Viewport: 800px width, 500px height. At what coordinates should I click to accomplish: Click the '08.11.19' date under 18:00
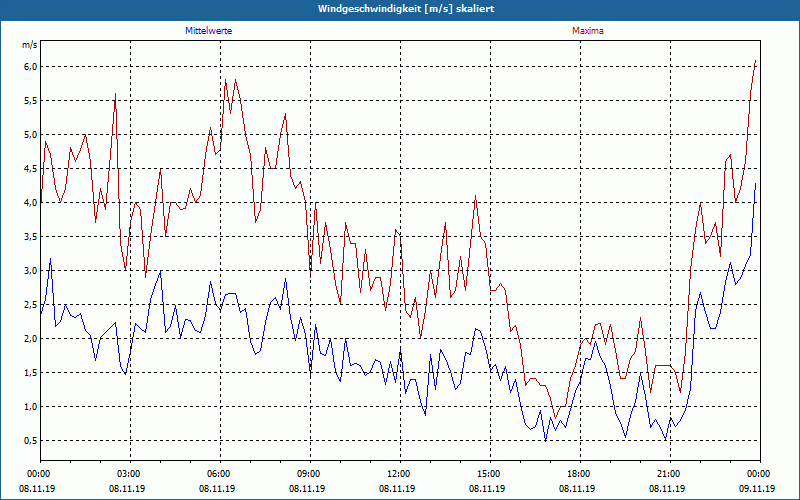tap(577, 488)
